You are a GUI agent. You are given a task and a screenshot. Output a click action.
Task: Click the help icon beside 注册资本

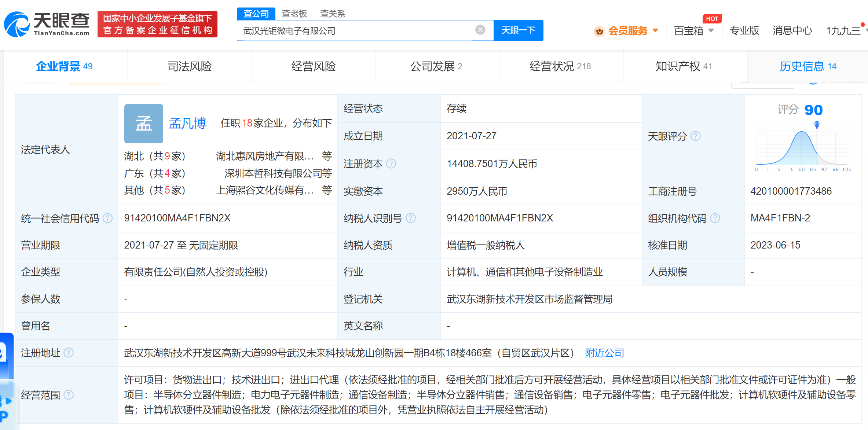pyautogui.click(x=391, y=163)
